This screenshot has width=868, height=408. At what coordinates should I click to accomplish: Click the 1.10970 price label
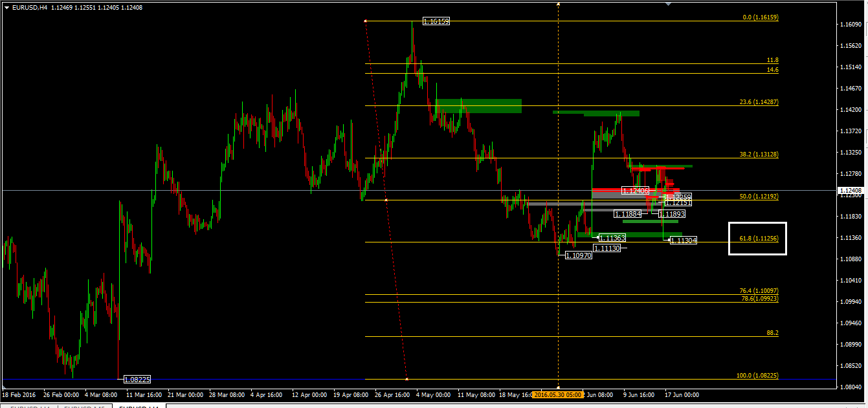point(578,255)
